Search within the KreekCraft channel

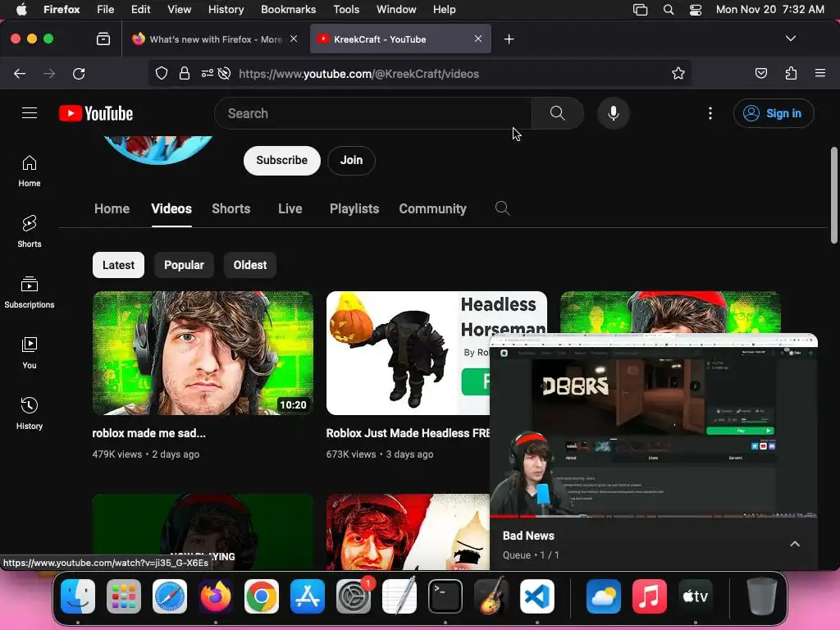point(502,208)
